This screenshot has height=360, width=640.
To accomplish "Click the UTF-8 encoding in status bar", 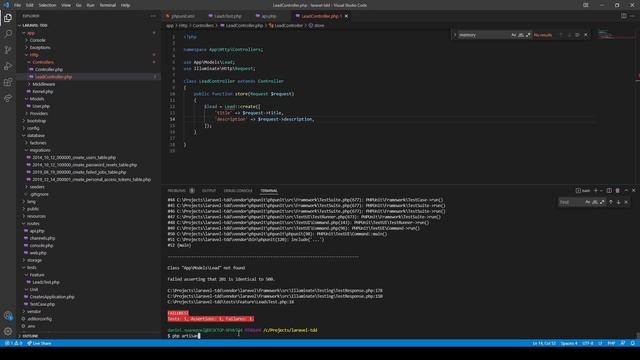I will pos(588,343).
